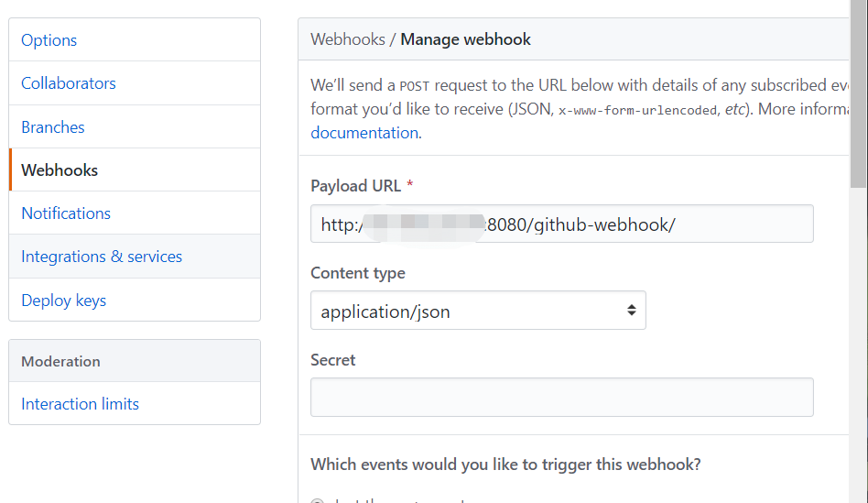Click the Webhooks breadcrumb link
Viewport: 868px width, 503px height.
click(347, 39)
